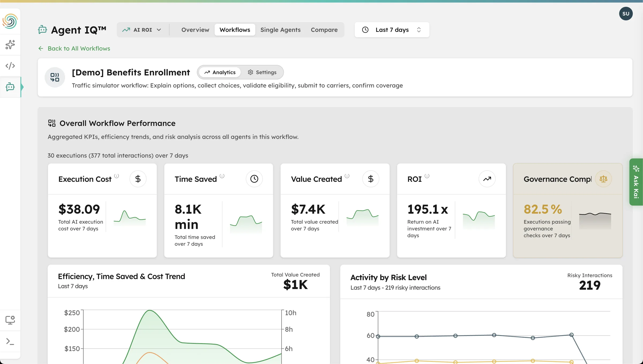This screenshot has height=364, width=643.
Task: Click the terminal icon at sidebar bottom
Action: (x=10, y=342)
